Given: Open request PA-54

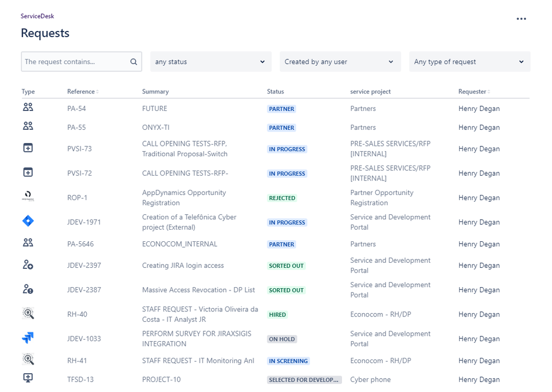Looking at the screenshot, I should pos(76,109).
